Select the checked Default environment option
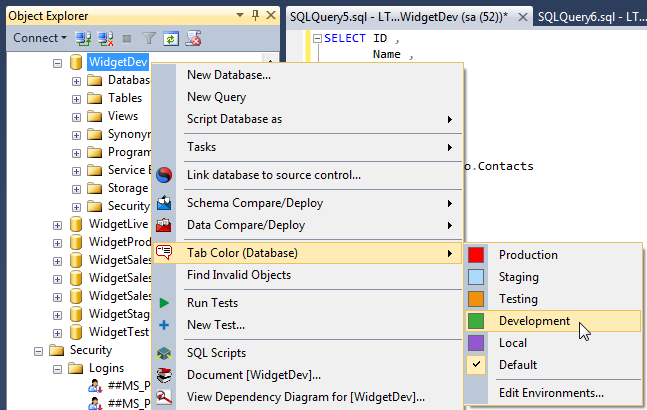The image size is (647, 410). [517, 365]
